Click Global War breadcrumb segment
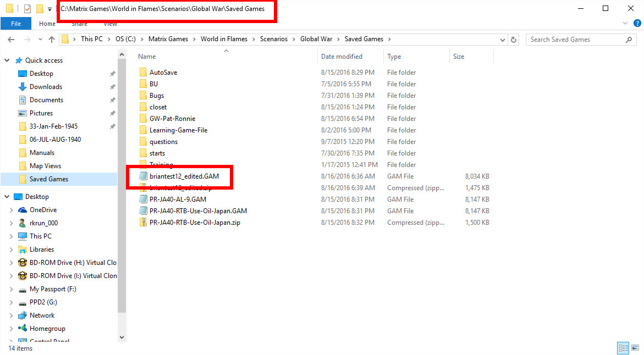Screen dimensions: 644x355 click(316, 39)
